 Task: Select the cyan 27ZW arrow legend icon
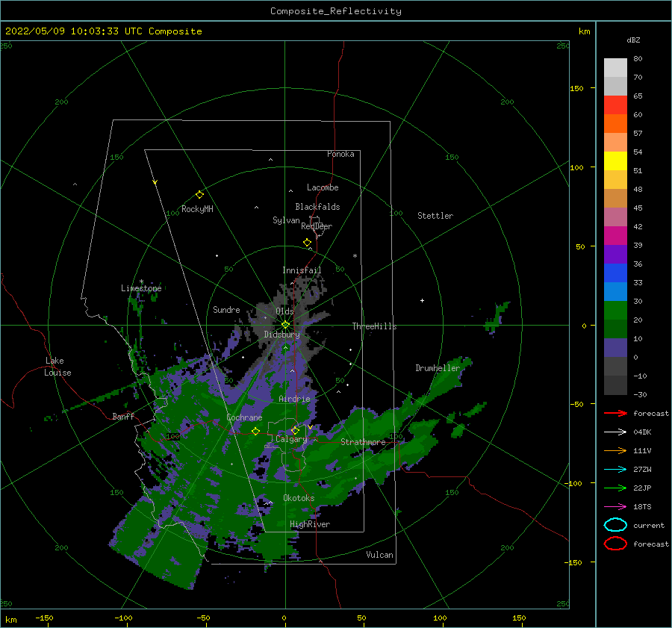click(615, 470)
